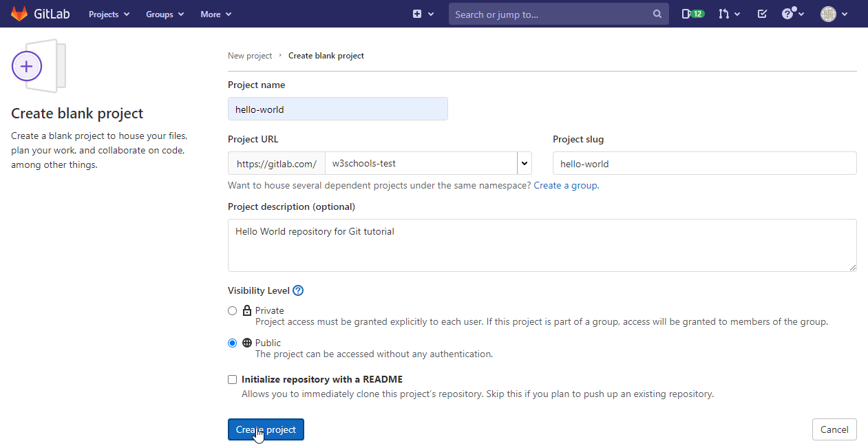This screenshot has height=448, width=868.
Task: Open the Projects dropdown menu
Action: tap(109, 14)
